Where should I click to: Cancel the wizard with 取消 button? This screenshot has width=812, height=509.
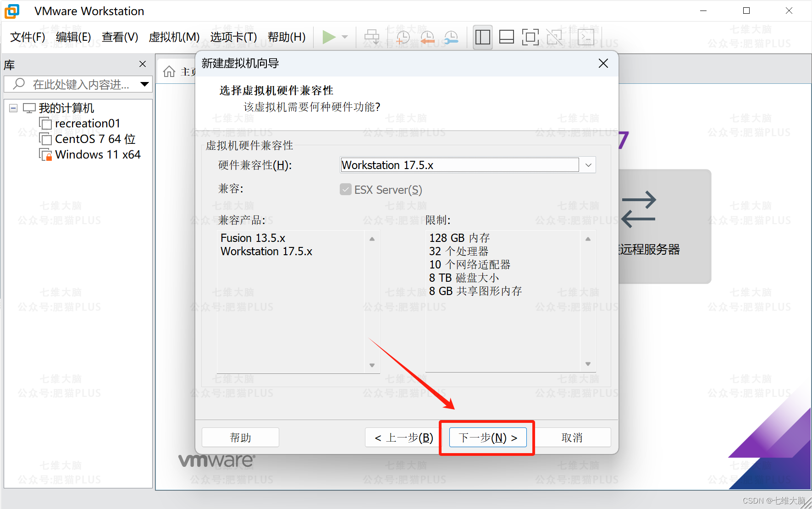[x=572, y=438]
